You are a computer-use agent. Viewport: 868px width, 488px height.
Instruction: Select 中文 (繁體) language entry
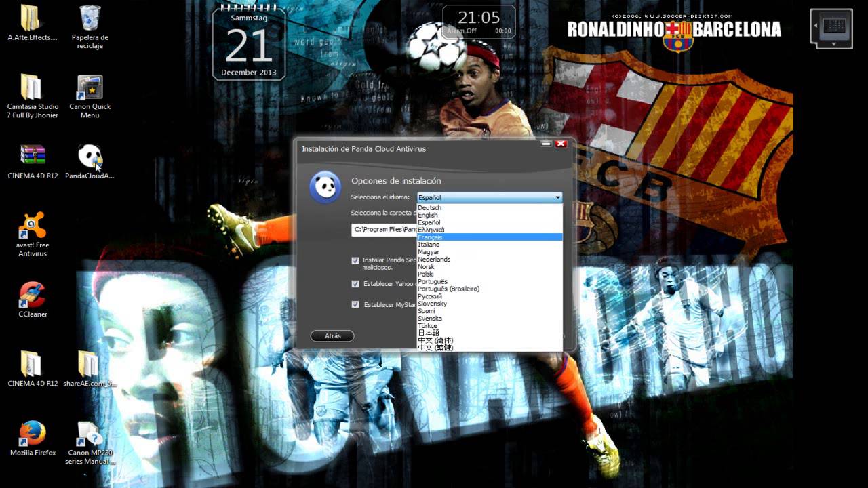(x=490, y=348)
